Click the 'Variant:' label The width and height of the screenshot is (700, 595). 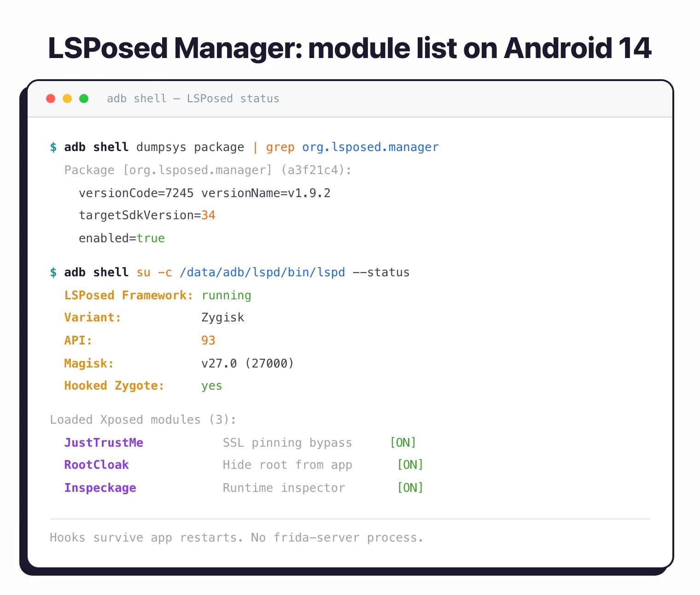click(x=93, y=318)
